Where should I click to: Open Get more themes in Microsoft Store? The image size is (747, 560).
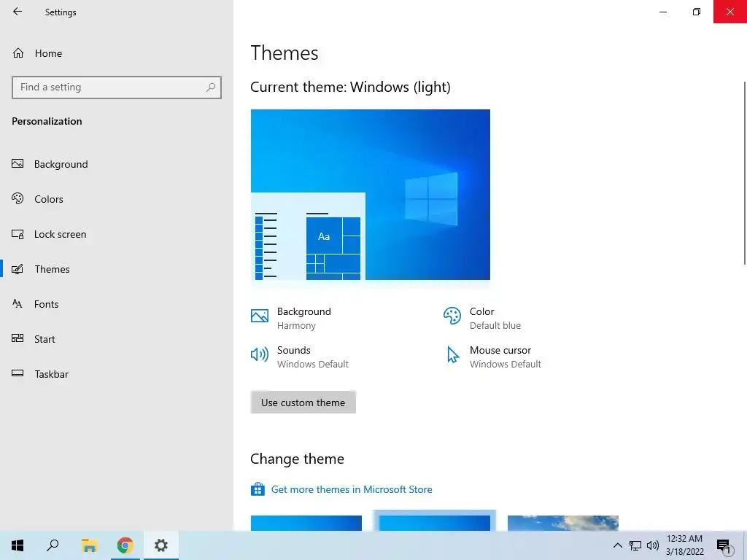pyautogui.click(x=352, y=489)
